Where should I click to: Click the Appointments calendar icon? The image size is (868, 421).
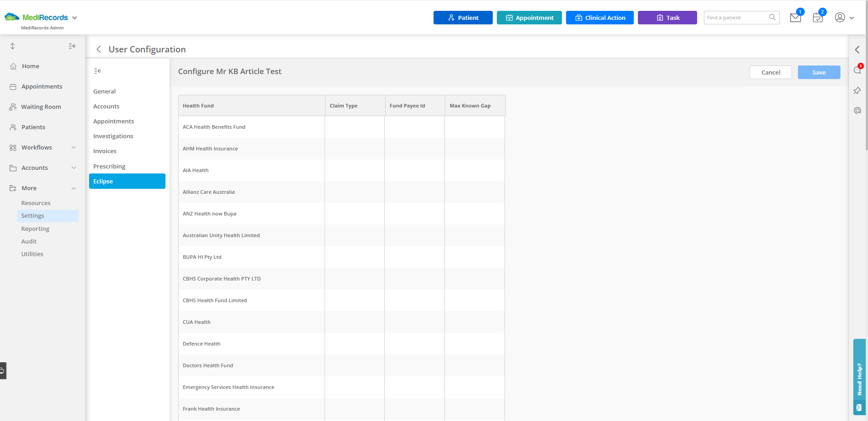point(13,86)
